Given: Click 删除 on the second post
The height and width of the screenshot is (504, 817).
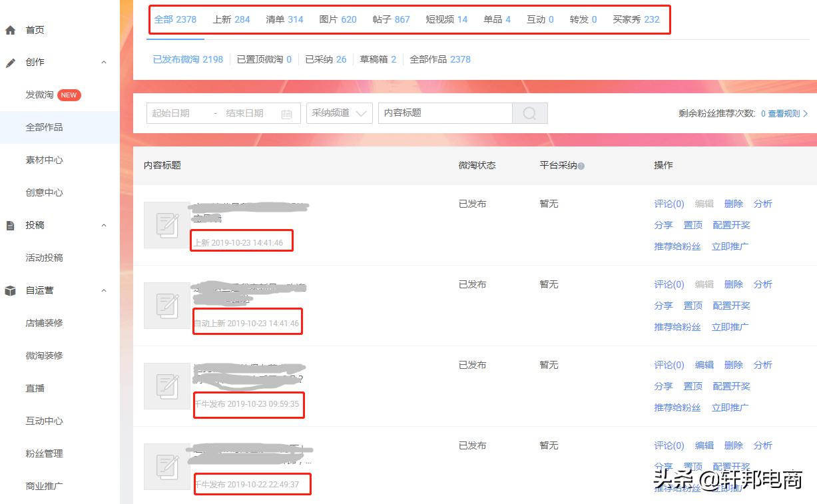Looking at the screenshot, I should [x=733, y=284].
